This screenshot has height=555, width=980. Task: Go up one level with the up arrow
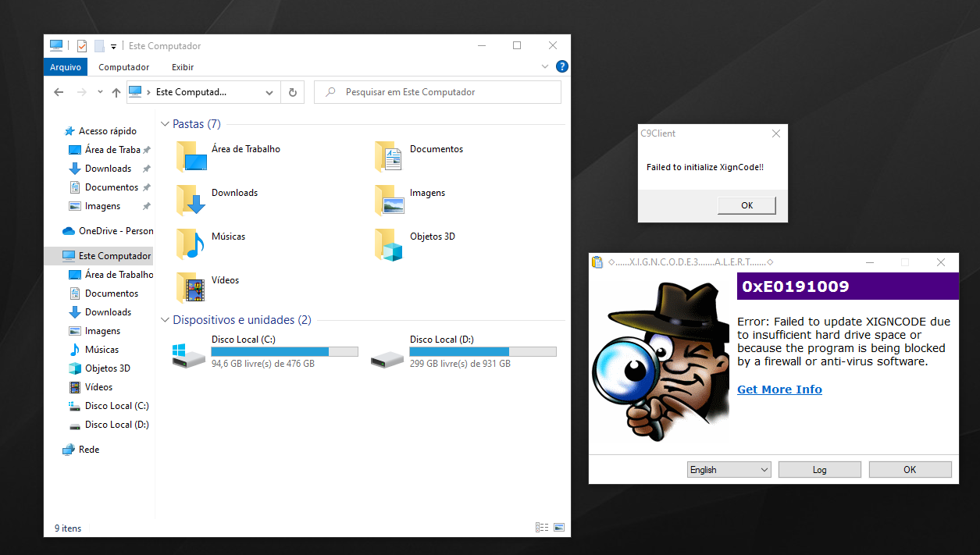116,92
